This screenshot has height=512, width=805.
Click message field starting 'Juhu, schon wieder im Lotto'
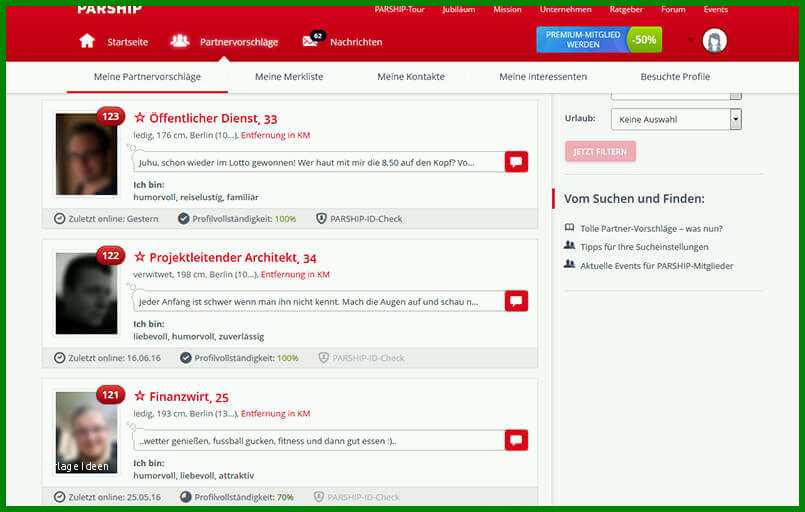[319, 162]
